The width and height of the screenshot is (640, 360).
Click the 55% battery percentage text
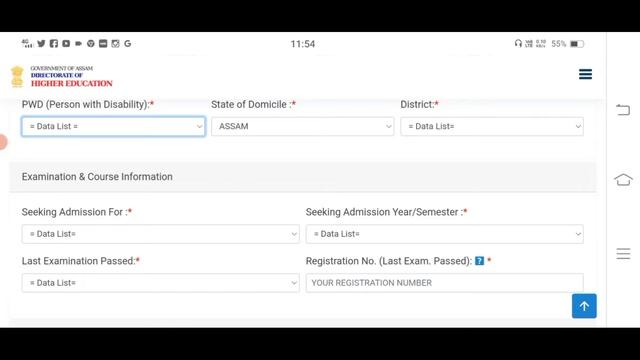coord(558,44)
